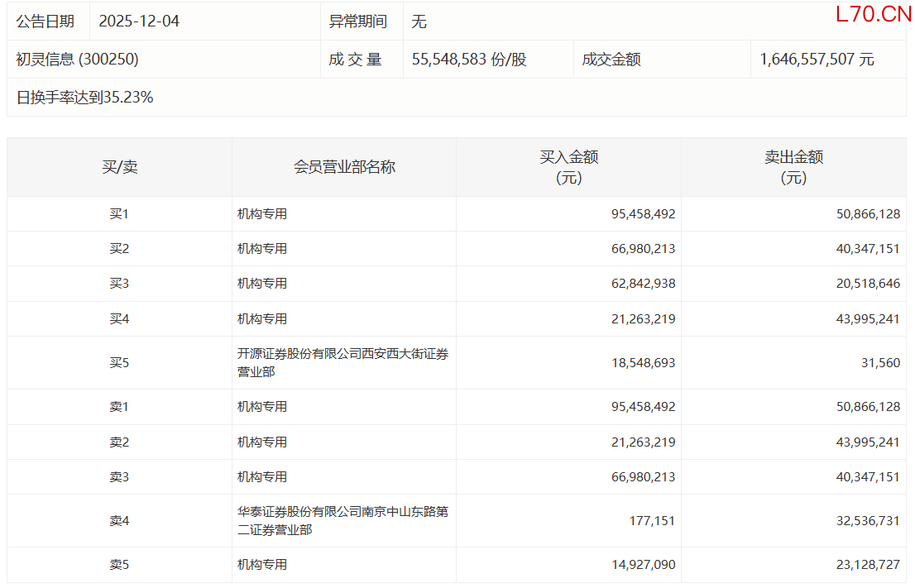Click the L70.CN watermark logo

tap(873, 14)
